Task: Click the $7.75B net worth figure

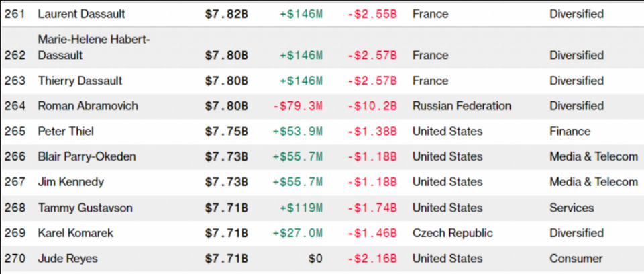Action: coord(227,131)
